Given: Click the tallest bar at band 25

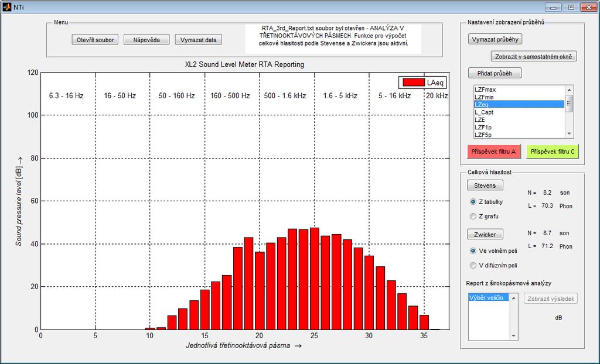Looking at the screenshot, I should pyautogui.click(x=315, y=279).
